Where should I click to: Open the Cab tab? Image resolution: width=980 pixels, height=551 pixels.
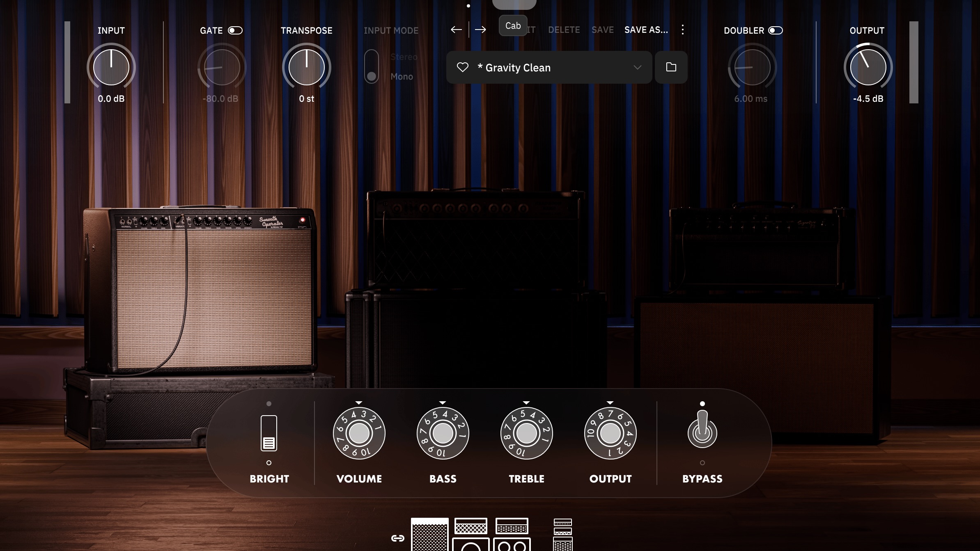(x=513, y=25)
